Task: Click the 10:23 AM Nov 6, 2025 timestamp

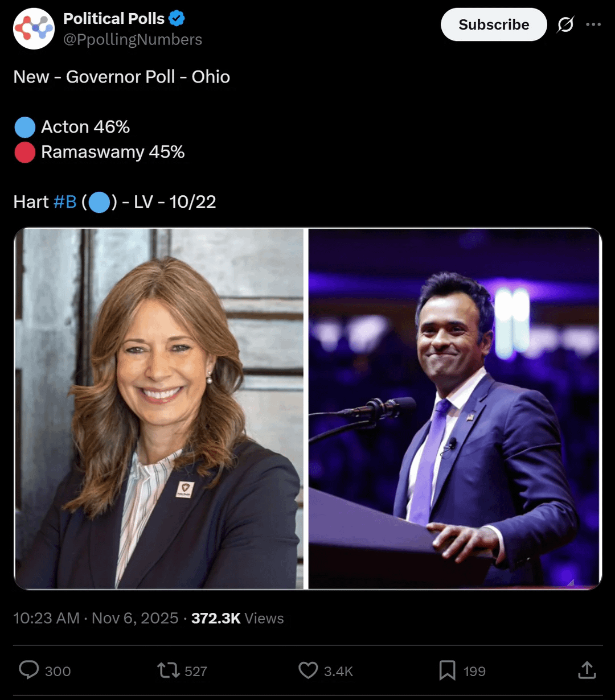Action: click(x=96, y=619)
